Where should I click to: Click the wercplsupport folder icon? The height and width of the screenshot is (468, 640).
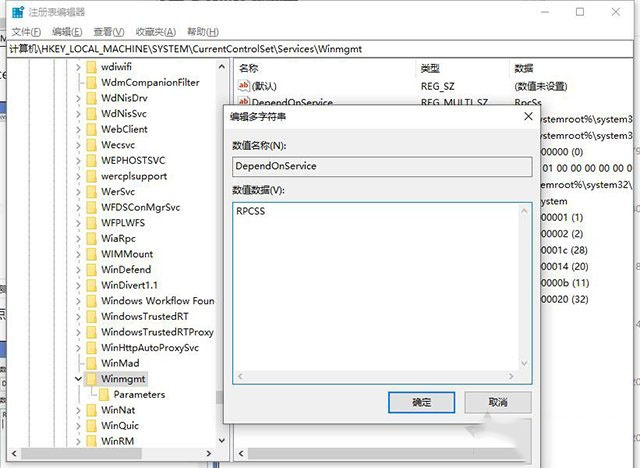tap(91, 176)
